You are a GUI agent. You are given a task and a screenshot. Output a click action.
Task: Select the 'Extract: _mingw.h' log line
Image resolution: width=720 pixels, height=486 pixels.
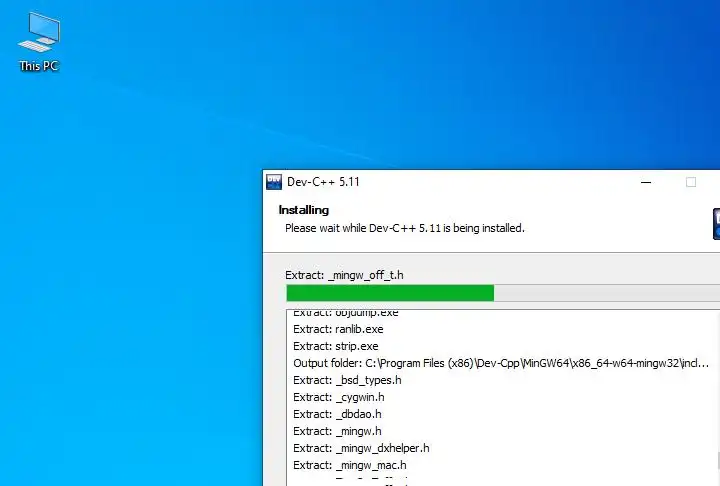337,431
